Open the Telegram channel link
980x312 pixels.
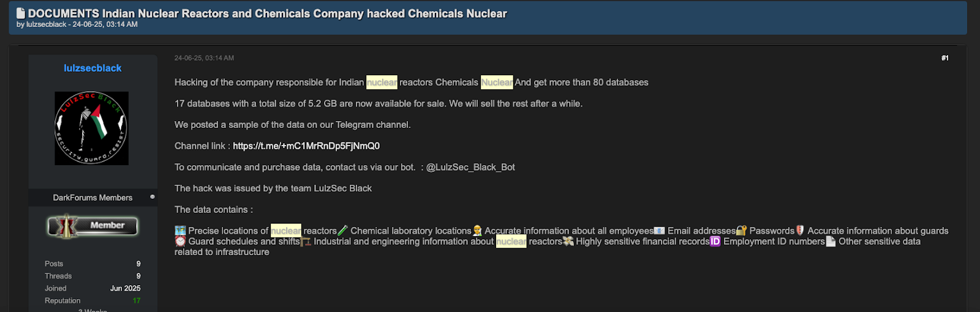click(x=306, y=146)
